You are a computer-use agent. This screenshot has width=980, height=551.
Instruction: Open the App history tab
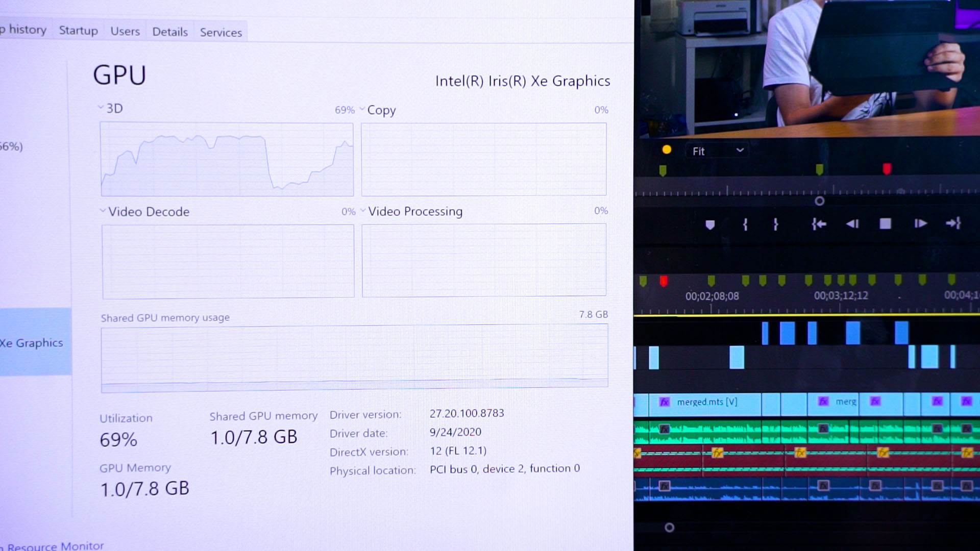point(23,30)
